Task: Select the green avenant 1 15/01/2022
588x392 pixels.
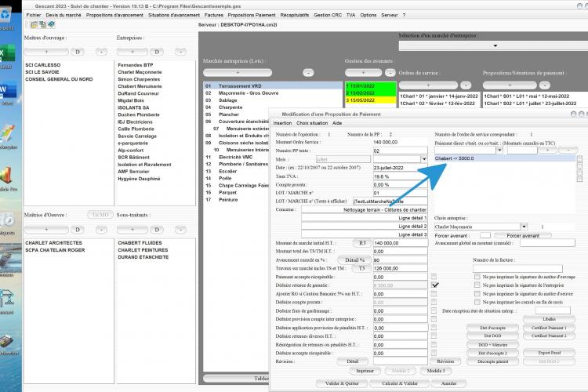Action: 371,86
